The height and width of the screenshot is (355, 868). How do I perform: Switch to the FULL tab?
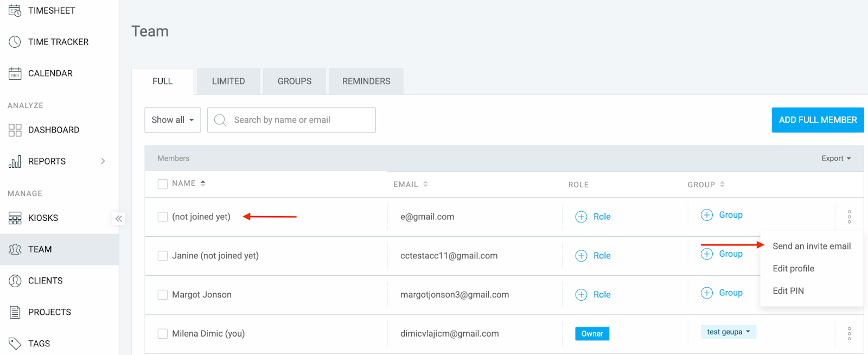(x=163, y=81)
